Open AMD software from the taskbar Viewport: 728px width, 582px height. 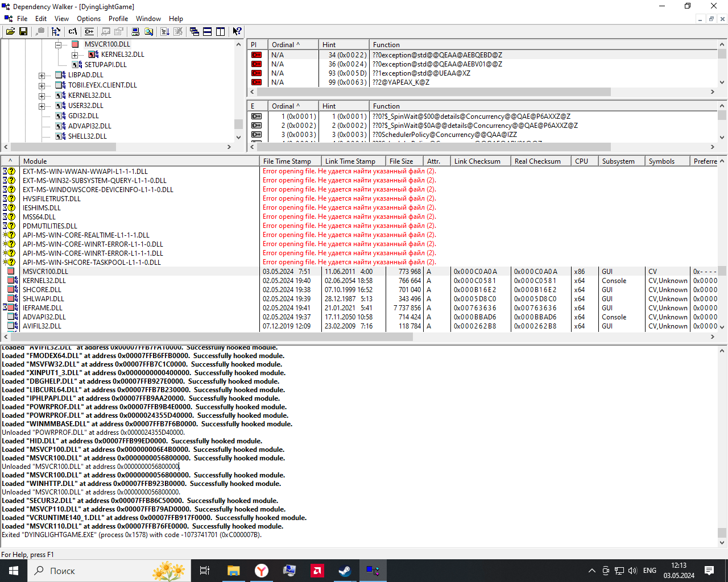click(317, 571)
